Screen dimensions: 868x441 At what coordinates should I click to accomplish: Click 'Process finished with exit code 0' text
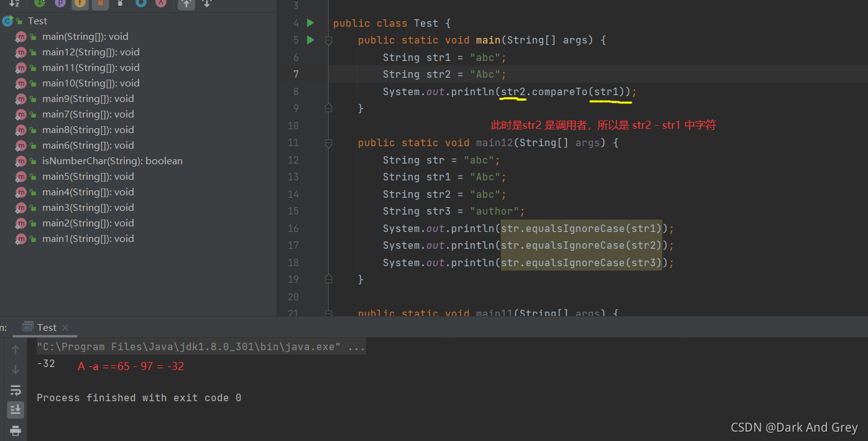point(139,397)
